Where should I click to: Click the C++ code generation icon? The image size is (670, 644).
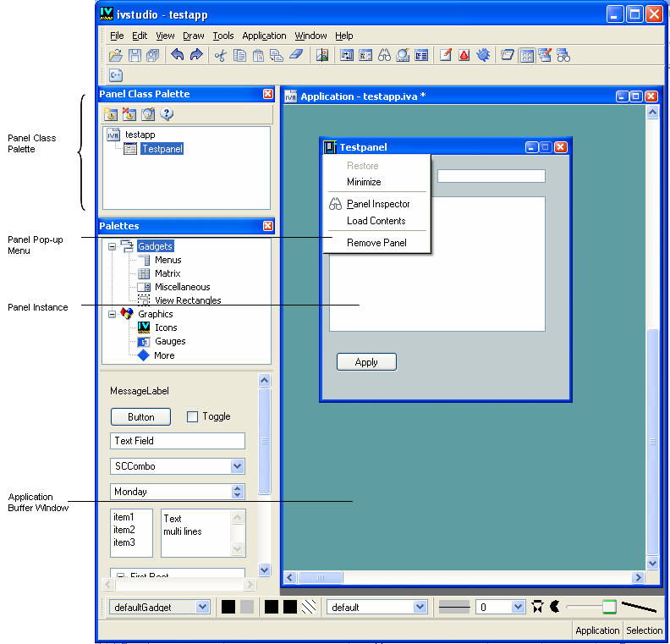(x=116, y=75)
